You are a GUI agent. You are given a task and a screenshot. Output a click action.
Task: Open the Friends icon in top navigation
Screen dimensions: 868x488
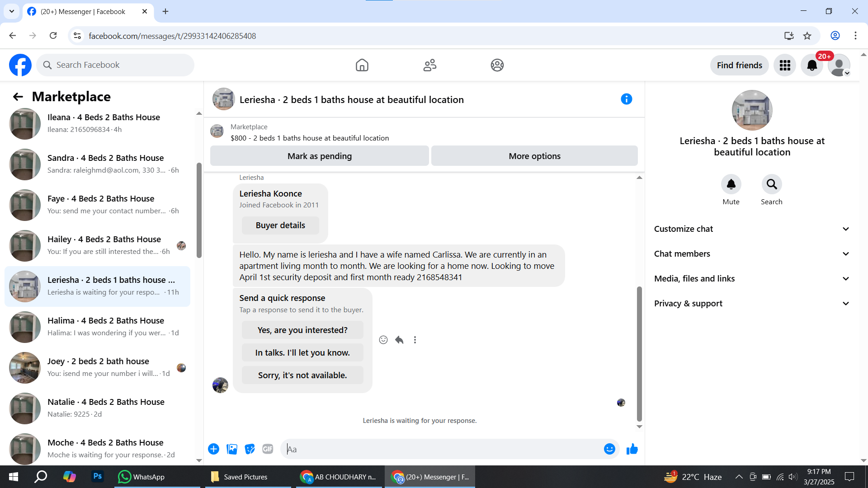pyautogui.click(x=429, y=65)
